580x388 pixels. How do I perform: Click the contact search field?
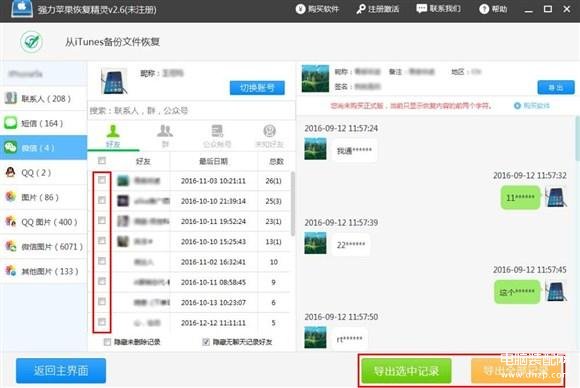click(192, 111)
